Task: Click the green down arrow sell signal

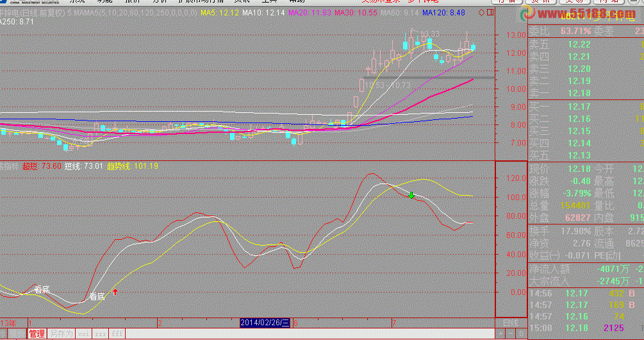Action: pos(411,195)
